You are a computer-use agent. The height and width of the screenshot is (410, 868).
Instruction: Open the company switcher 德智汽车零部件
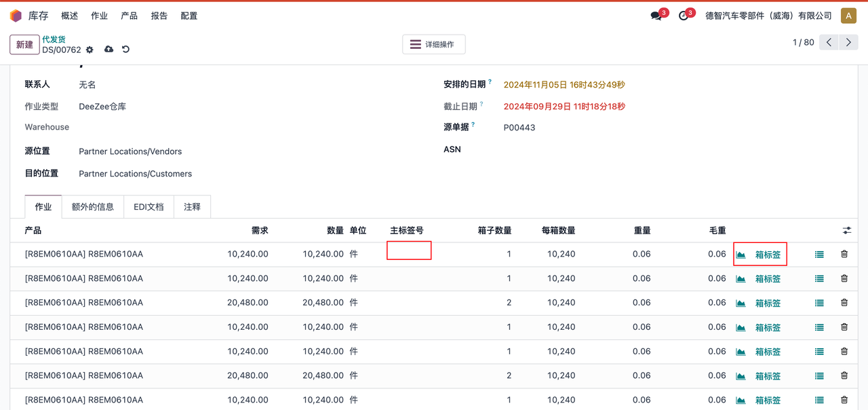click(x=768, y=16)
